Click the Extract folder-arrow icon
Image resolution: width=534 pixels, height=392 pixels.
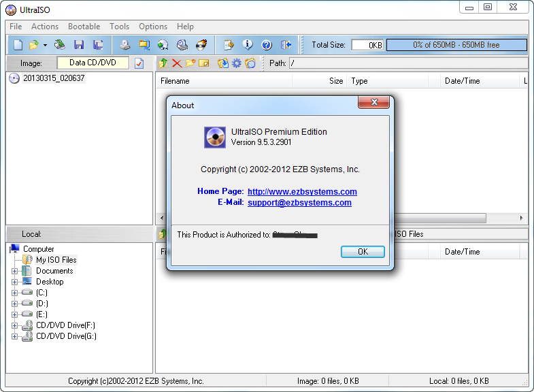[222, 63]
